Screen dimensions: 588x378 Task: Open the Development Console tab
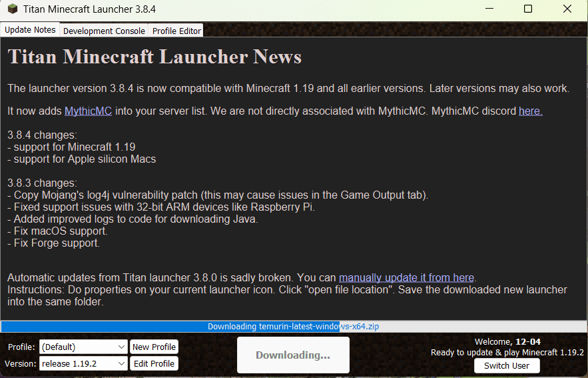(x=104, y=31)
